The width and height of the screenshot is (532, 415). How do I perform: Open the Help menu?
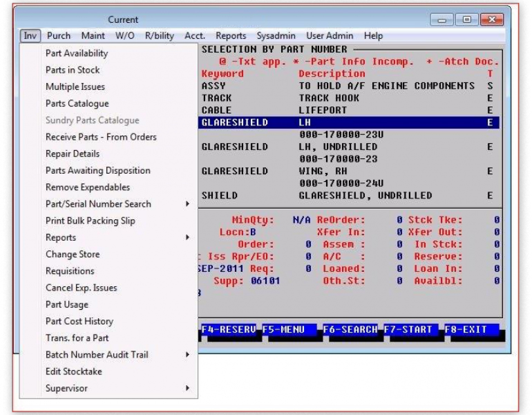(372, 36)
